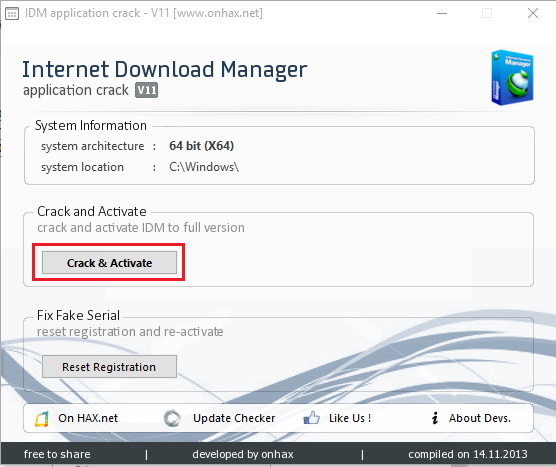Image resolution: width=556 pixels, height=467 pixels.
Task: Click the V11 version badge
Action: pos(146,90)
